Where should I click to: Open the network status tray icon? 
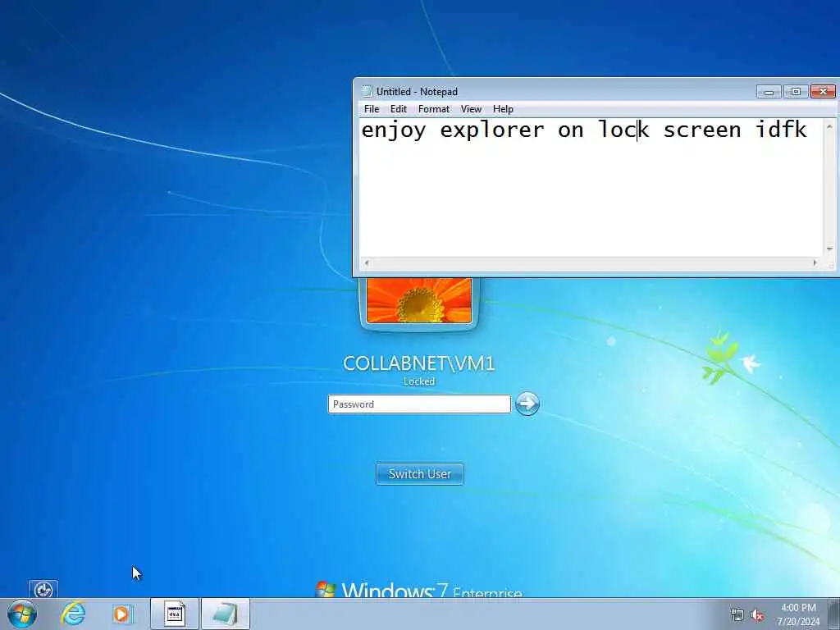[737, 615]
